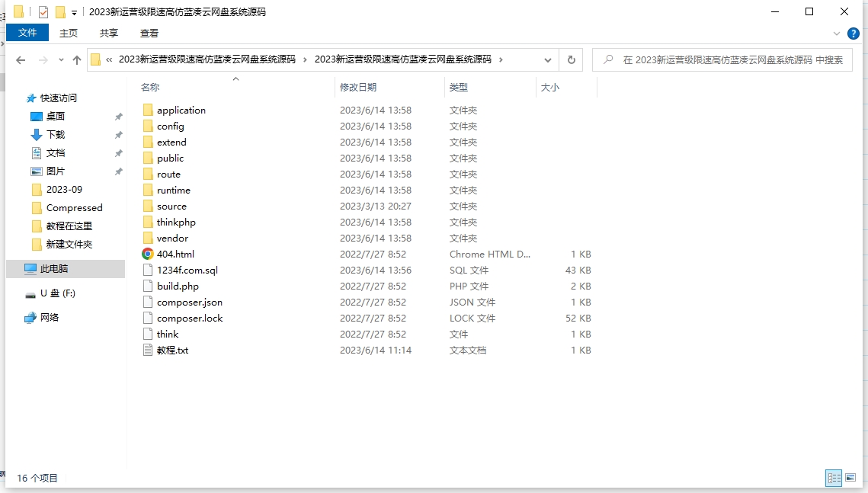The image size is (868, 493).
Task: Refresh the current folder view
Action: 572,59
